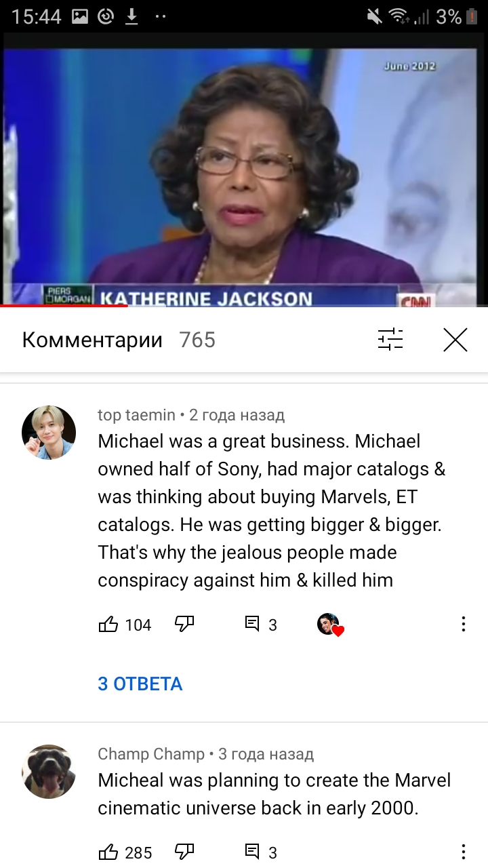This screenshot has width=488, height=868.
Task: Open top taemin's profile avatar
Action: 49,433
